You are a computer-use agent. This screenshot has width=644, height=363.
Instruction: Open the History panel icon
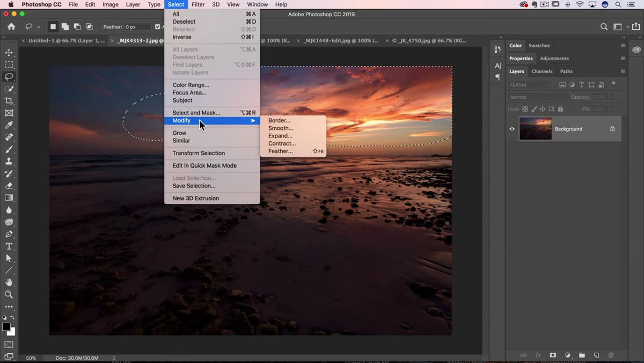[497, 49]
